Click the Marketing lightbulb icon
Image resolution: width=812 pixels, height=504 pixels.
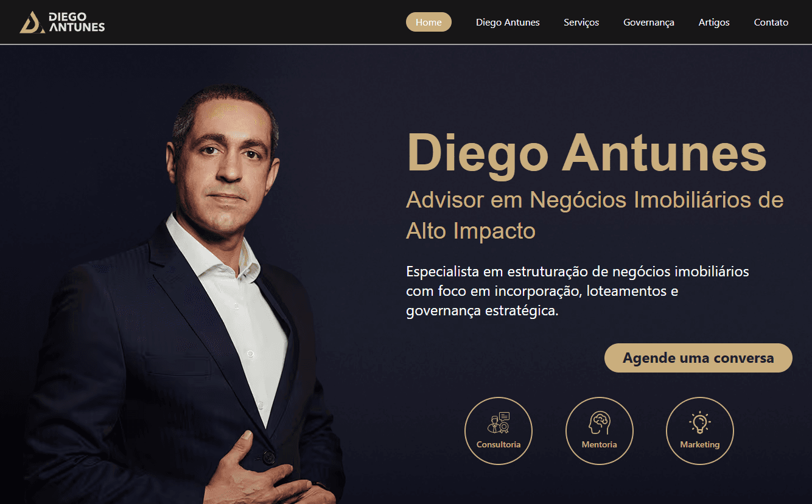700,422
